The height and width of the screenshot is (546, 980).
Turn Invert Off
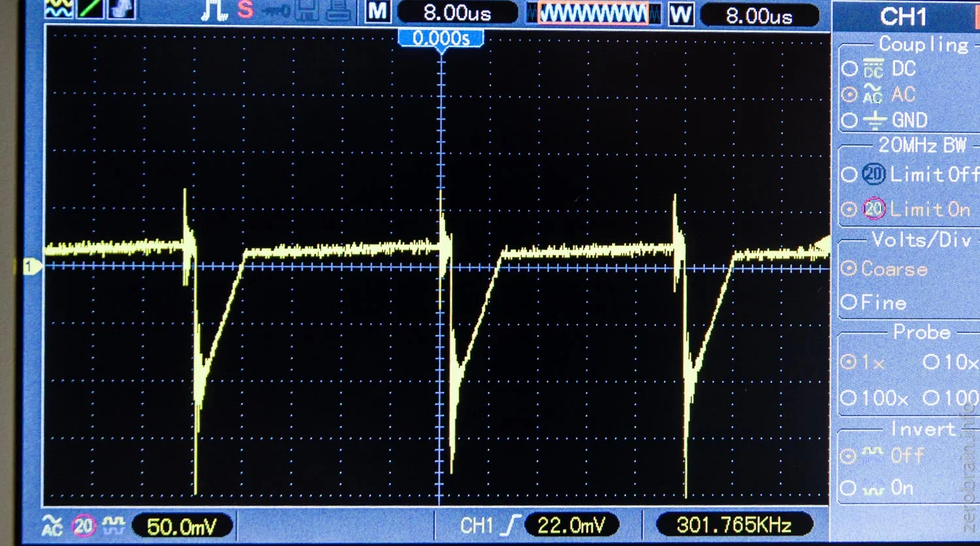coord(849,455)
